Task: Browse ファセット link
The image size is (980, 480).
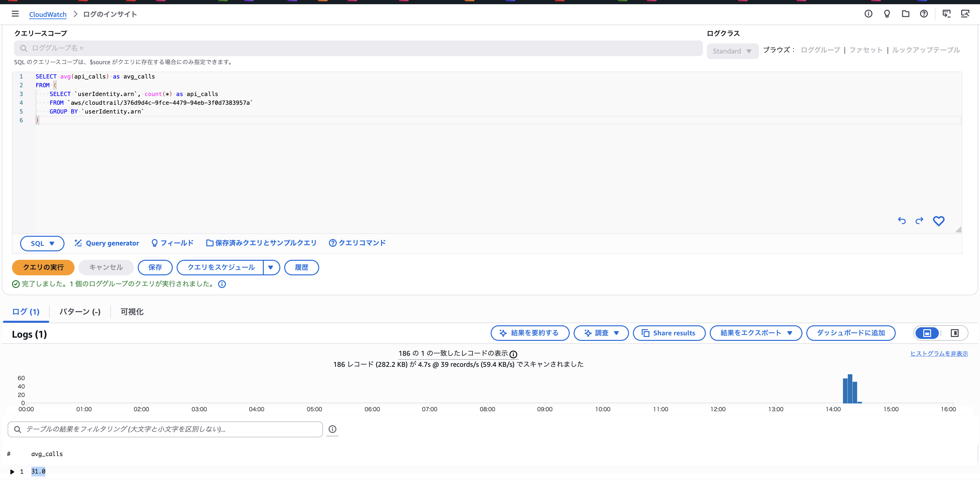Action: (x=866, y=50)
